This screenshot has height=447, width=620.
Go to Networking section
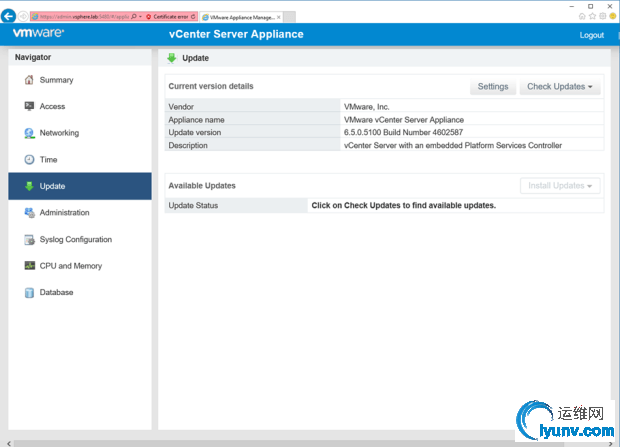coord(79,133)
